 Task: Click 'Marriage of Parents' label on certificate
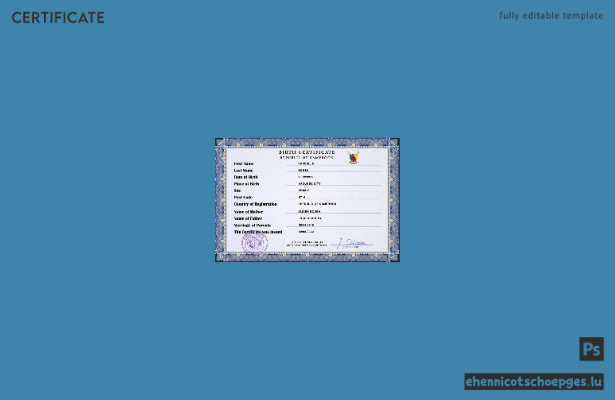point(252,225)
